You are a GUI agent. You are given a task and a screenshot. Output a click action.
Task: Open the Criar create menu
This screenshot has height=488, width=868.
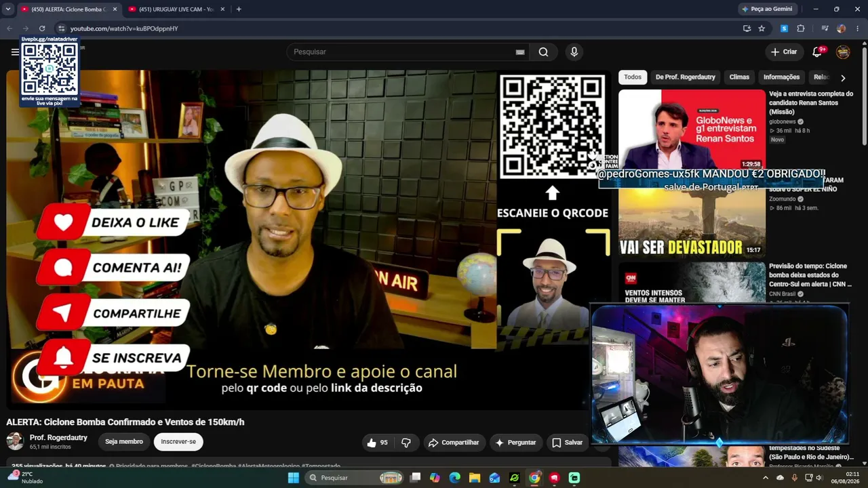(784, 52)
